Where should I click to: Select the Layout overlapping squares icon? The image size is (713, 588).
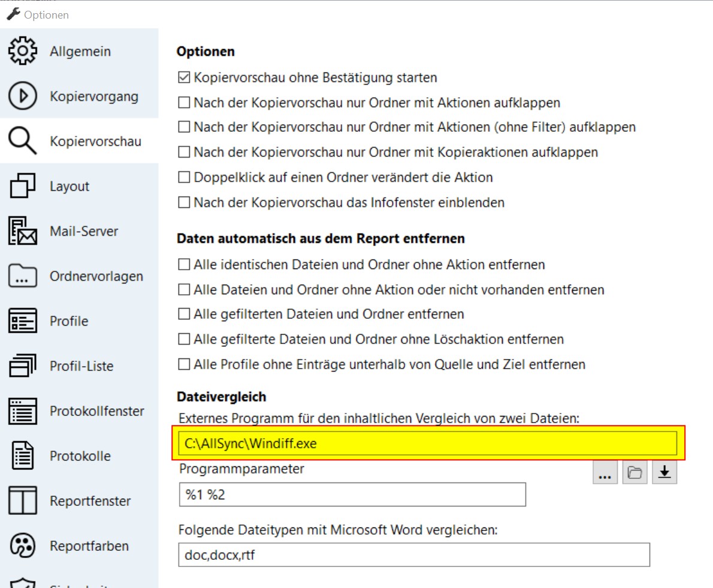coord(23,186)
